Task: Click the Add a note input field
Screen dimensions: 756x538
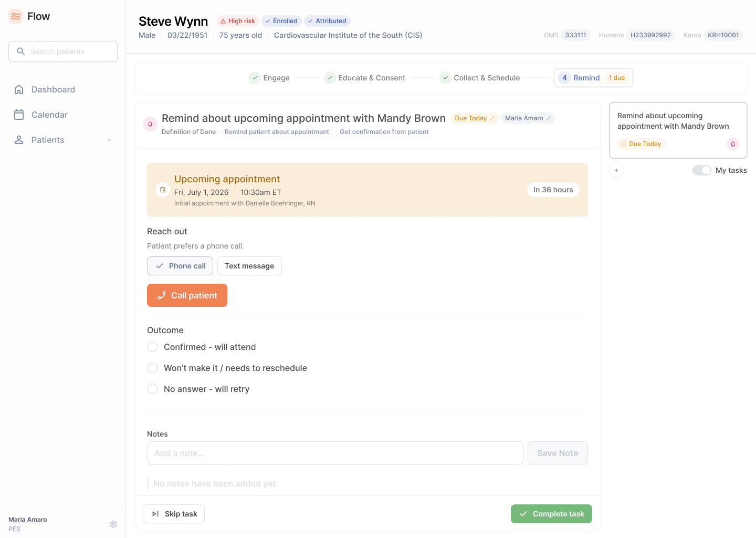Action: pyautogui.click(x=335, y=453)
